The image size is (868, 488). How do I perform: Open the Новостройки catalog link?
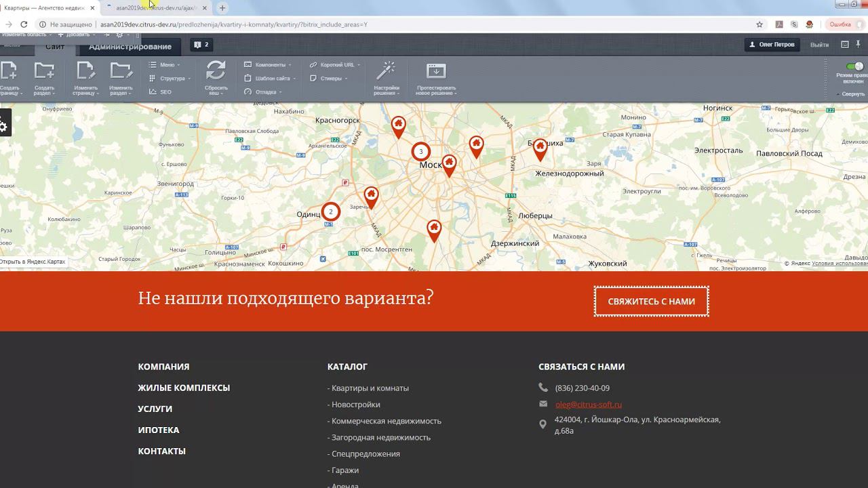pos(355,405)
